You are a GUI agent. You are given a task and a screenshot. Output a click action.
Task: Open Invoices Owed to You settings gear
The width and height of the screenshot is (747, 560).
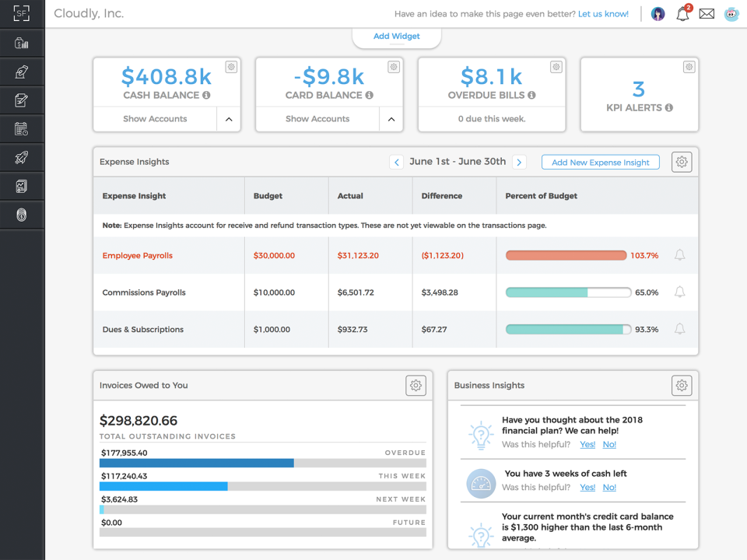tap(416, 385)
